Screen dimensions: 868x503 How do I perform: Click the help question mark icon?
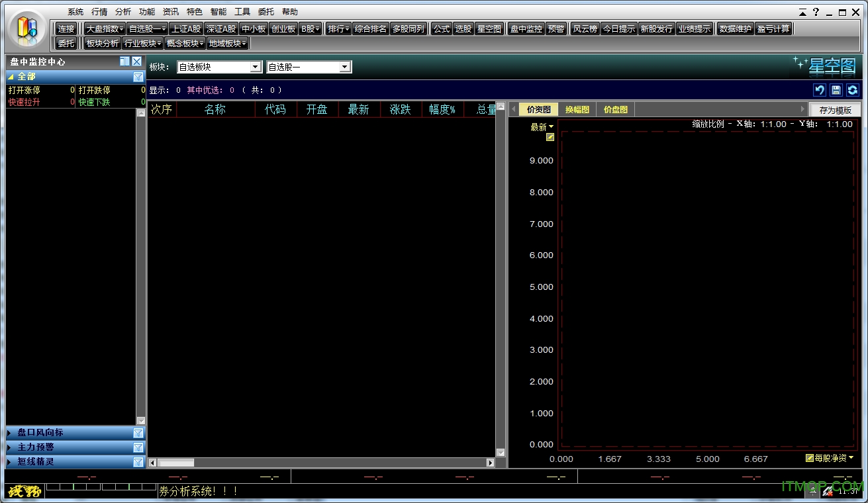tap(816, 12)
